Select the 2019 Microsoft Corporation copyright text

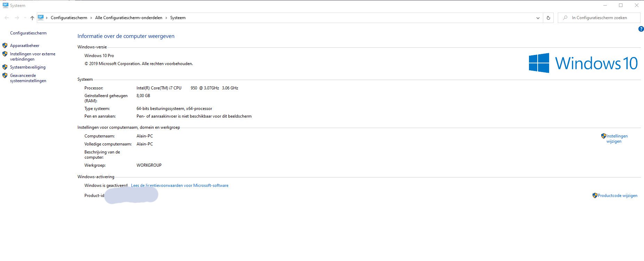[x=139, y=64]
